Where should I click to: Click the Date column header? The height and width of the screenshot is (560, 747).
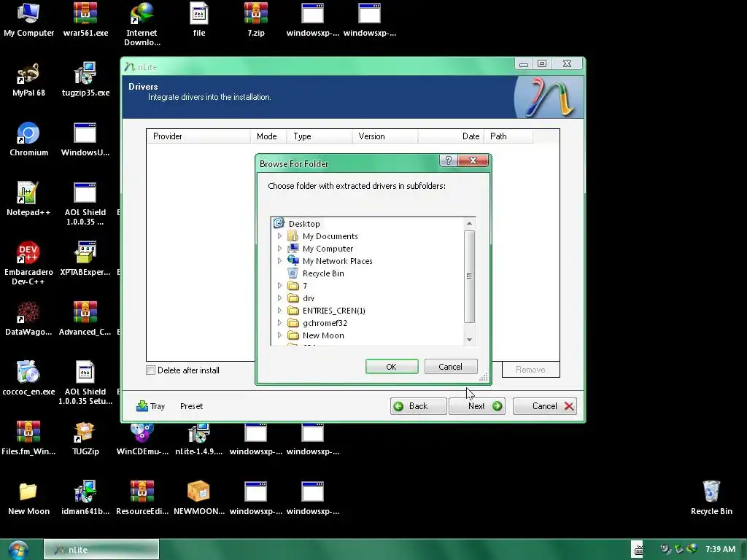pos(451,136)
